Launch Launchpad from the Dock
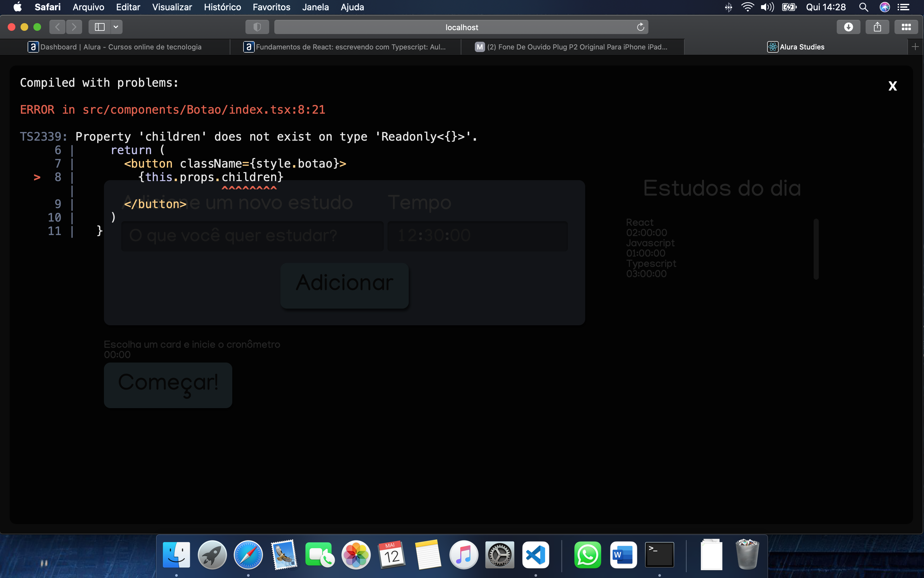 212,555
